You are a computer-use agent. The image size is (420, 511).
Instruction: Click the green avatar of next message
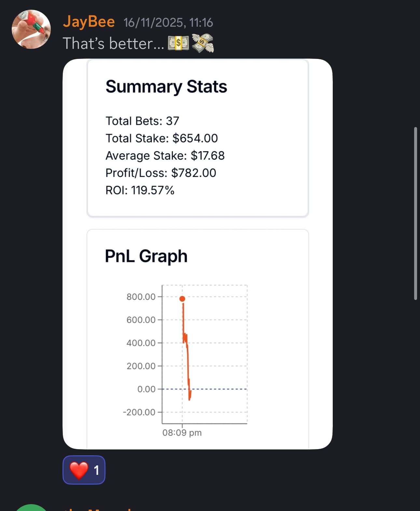tap(31, 509)
